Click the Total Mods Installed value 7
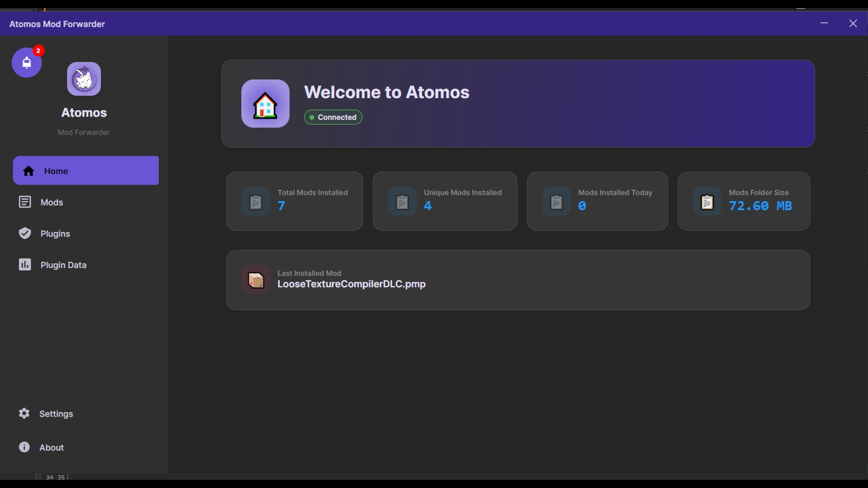This screenshot has height=488, width=868. coord(281,206)
